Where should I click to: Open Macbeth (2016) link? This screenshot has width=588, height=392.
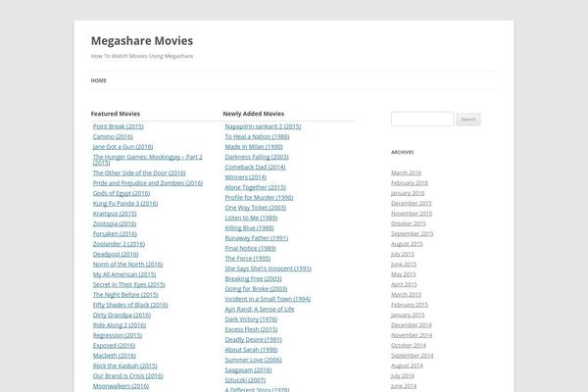(115, 355)
